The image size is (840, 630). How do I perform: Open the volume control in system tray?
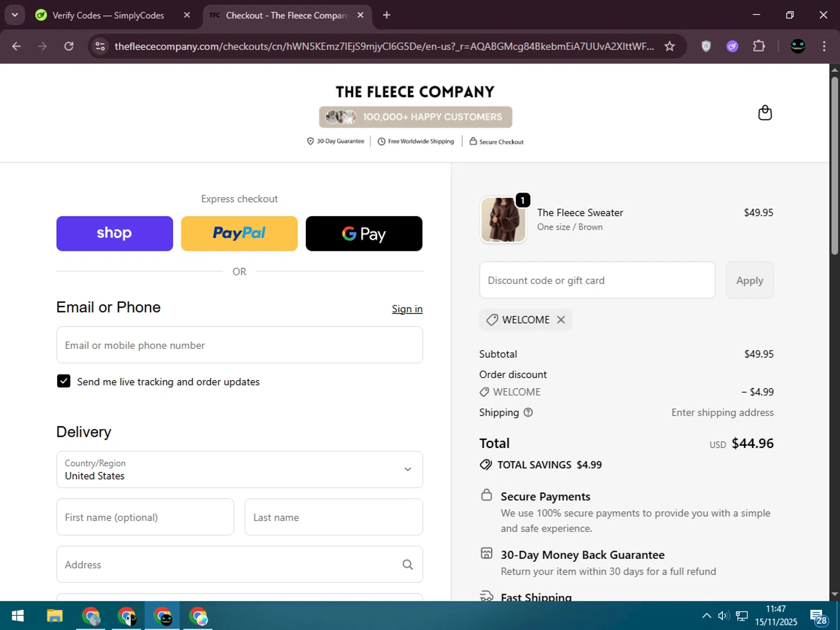coord(724,616)
